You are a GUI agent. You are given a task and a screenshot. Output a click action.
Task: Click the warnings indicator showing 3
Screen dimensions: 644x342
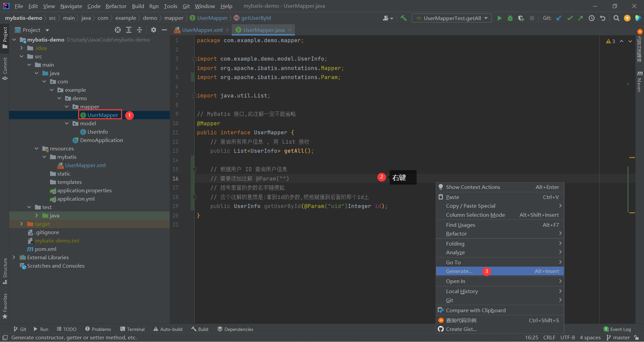tap(610, 41)
